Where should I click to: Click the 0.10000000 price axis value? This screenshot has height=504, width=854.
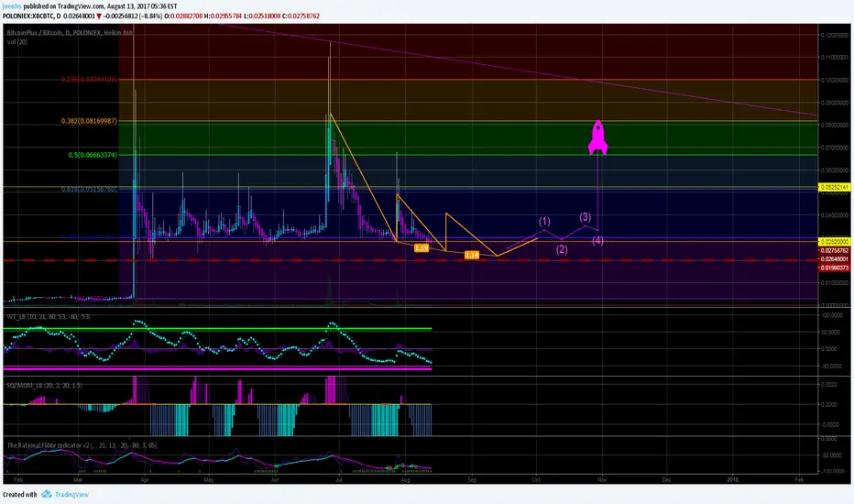(835, 80)
